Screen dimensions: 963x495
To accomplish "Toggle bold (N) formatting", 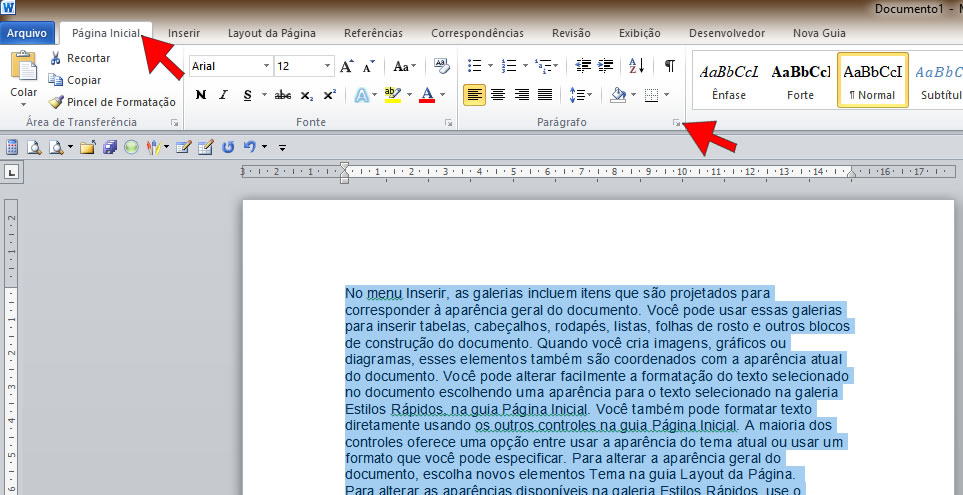I will 200,95.
